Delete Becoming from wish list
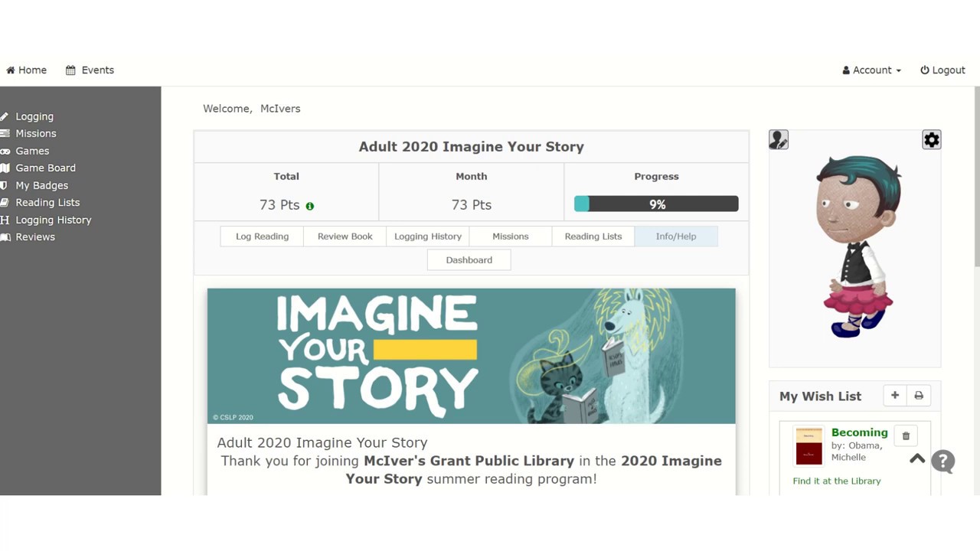The height and width of the screenshot is (551, 980). click(x=906, y=436)
